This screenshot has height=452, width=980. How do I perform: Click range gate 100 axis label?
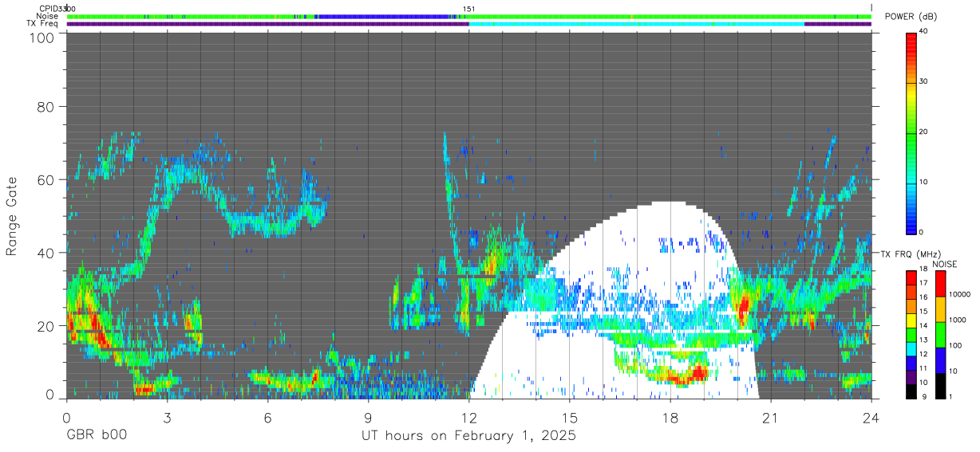point(41,37)
